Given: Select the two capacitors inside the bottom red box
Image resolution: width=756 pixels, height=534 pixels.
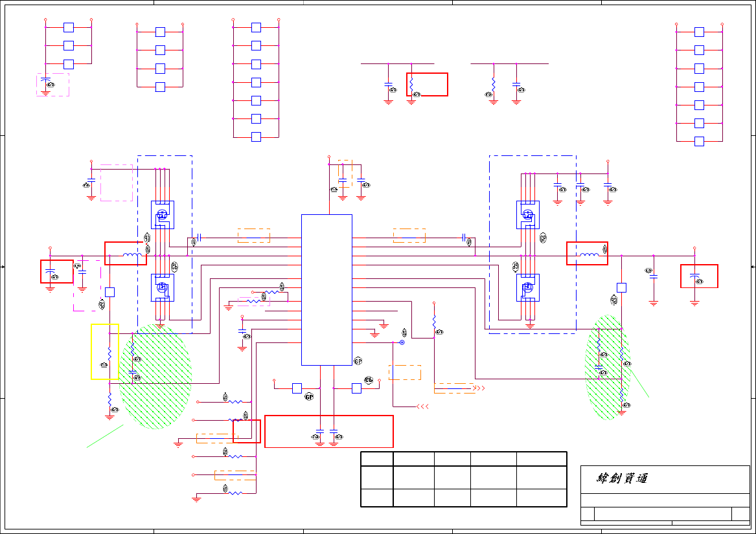Looking at the screenshot, I should click(326, 432).
